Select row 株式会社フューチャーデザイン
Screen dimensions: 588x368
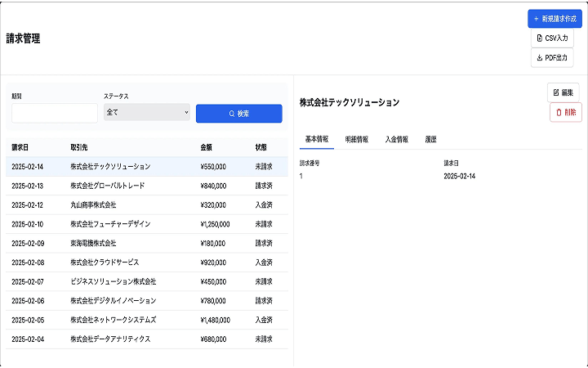tap(147, 224)
